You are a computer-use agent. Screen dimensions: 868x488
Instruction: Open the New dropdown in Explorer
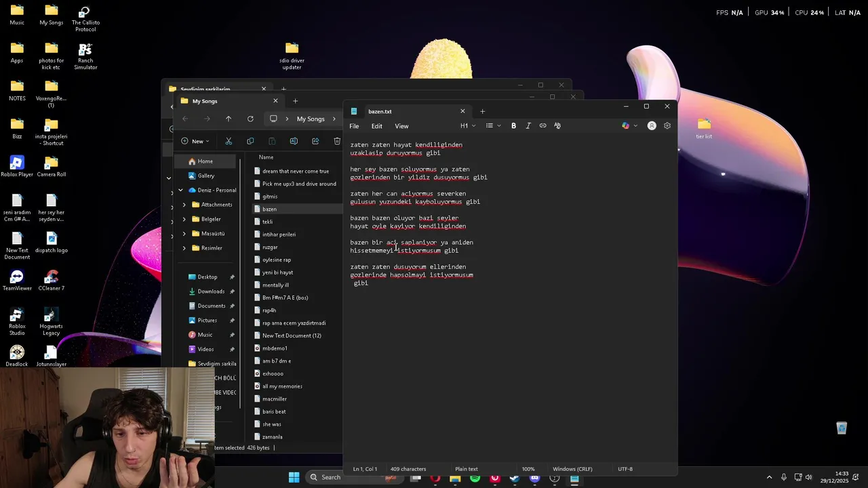[x=195, y=141]
